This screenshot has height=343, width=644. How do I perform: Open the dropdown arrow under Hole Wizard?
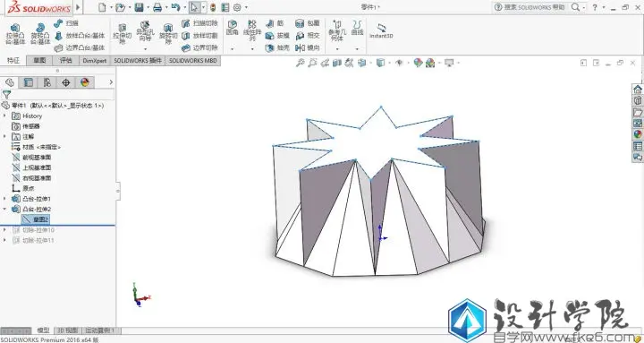pos(145,49)
